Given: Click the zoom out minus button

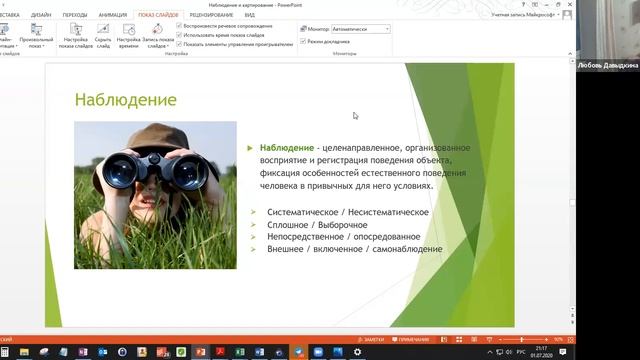Looking at the screenshot, I should click(500, 340).
